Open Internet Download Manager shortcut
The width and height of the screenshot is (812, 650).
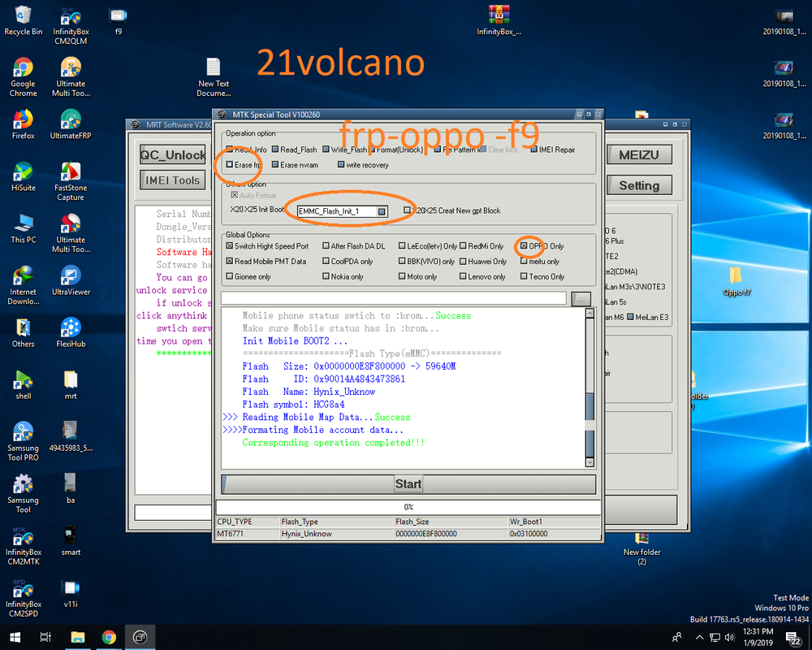(x=23, y=285)
